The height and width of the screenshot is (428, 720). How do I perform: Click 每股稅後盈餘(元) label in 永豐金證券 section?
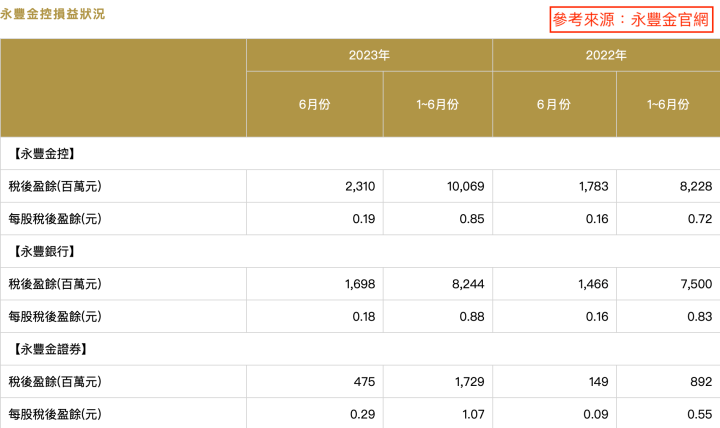[x=55, y=414]
